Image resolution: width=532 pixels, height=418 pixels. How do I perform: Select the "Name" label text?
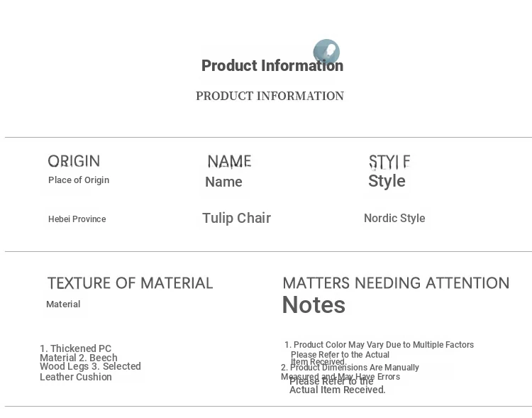pyautogui.click(x=223, y=182)
